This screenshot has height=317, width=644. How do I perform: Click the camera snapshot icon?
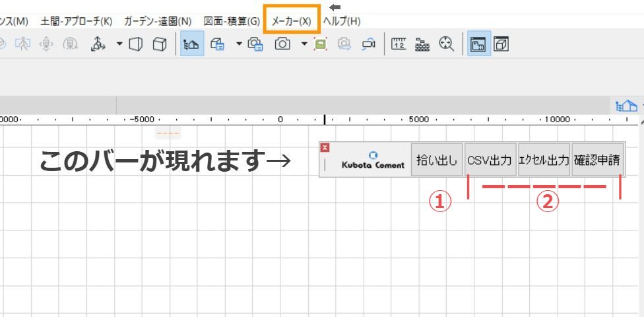(282, 44)
